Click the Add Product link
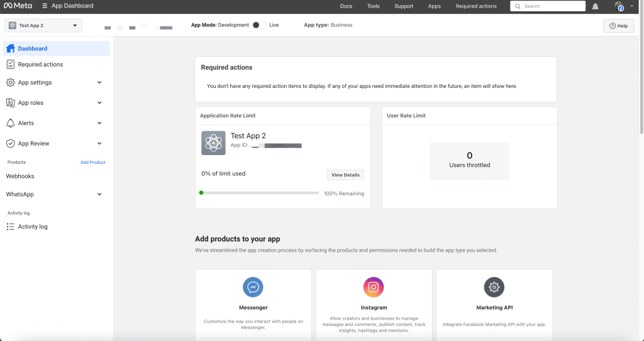 pyautogui.click(x=93, y=163)
